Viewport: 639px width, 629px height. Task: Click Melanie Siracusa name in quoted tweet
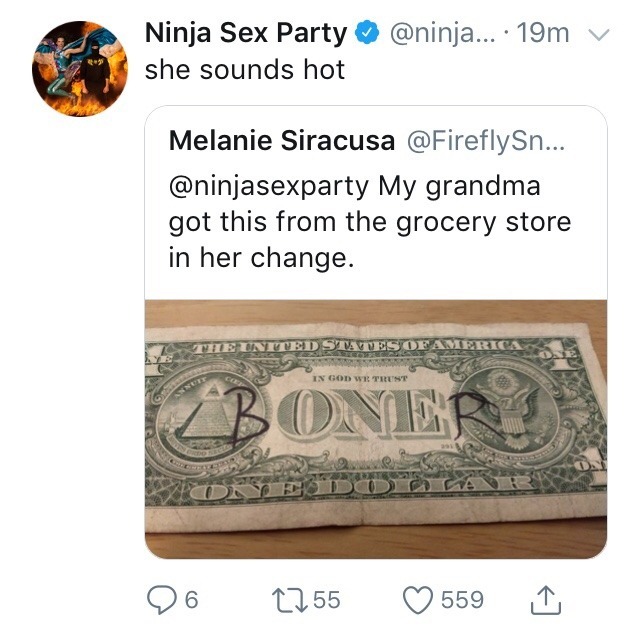tap(282, 142)
